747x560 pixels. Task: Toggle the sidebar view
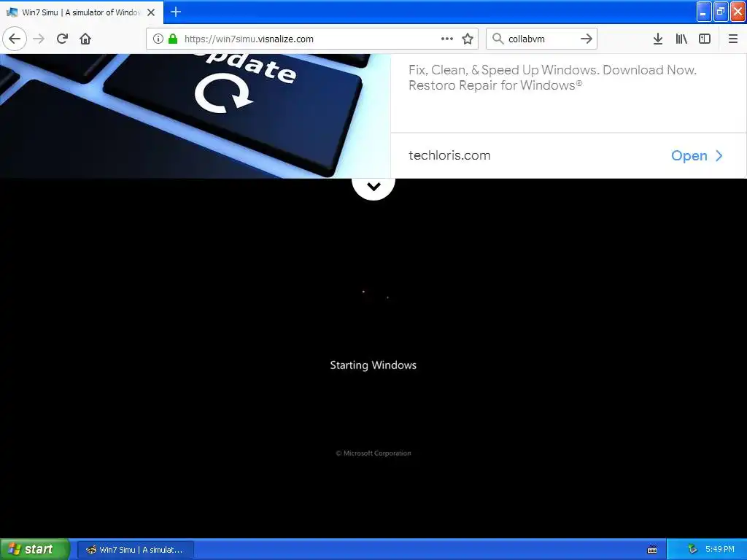pos(705,39)
